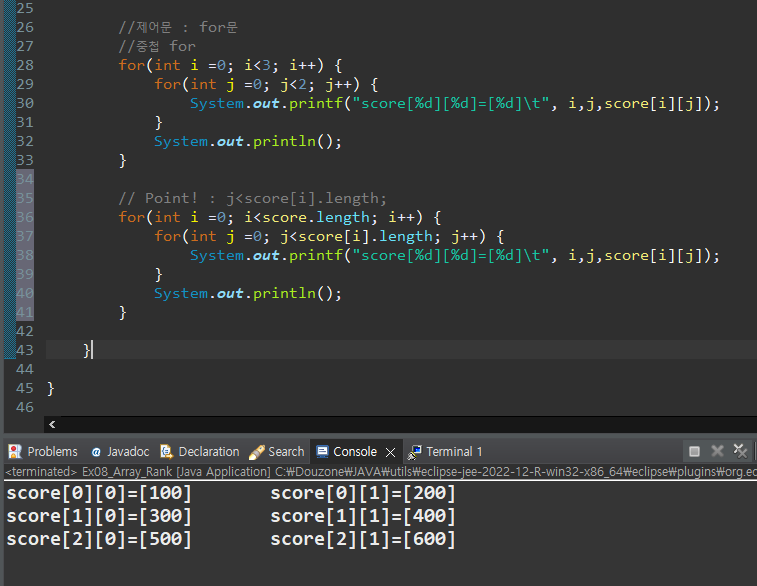Click the Terminate console button
The height and width of the screenshot is (586, 757).
(x=694, y=451)
